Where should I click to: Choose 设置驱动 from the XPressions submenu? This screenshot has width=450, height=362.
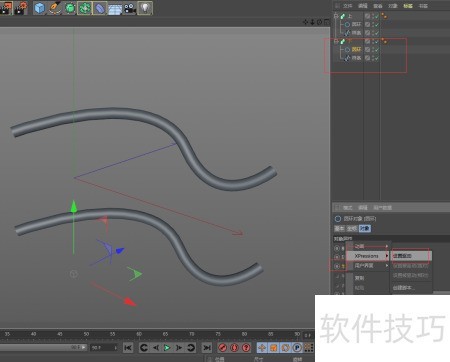(411, 256)
